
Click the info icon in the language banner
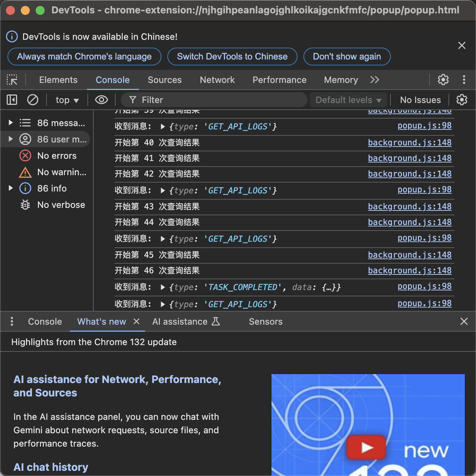click(12, 37)
